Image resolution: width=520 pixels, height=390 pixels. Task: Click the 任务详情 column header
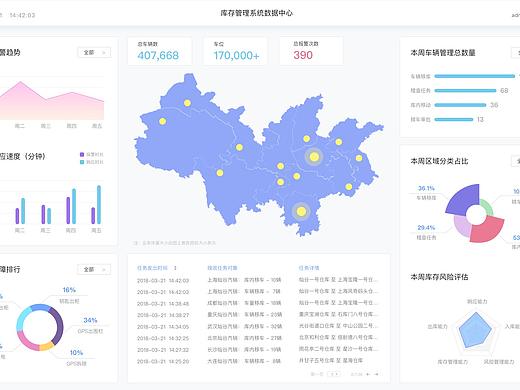click(309, 268)
